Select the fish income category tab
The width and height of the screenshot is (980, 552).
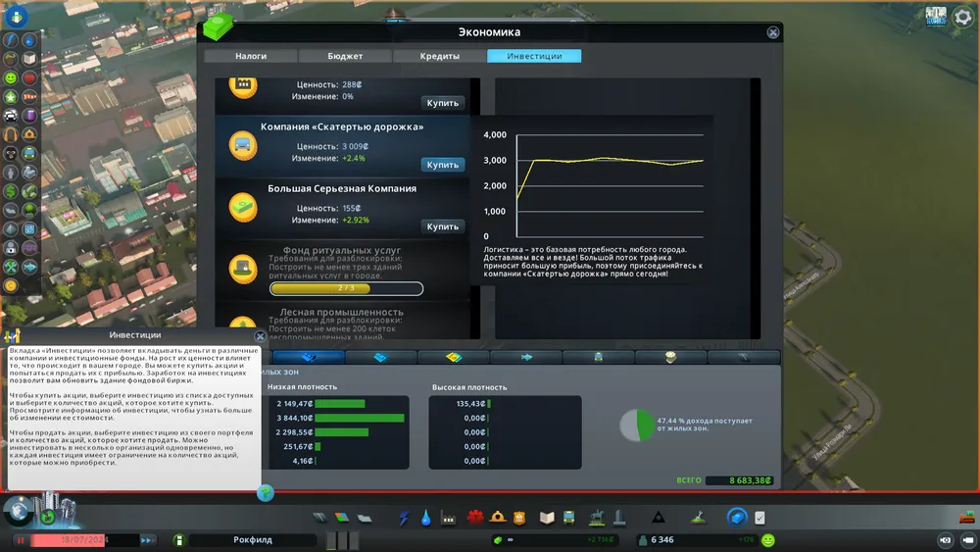click(x=526, y=357)
